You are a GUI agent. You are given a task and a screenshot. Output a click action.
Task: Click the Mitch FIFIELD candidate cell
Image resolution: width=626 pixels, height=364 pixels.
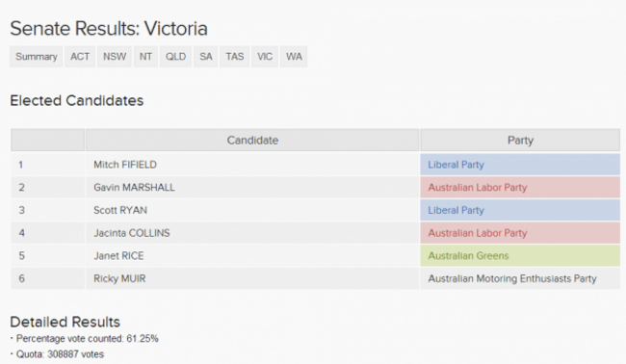[252, 165]
